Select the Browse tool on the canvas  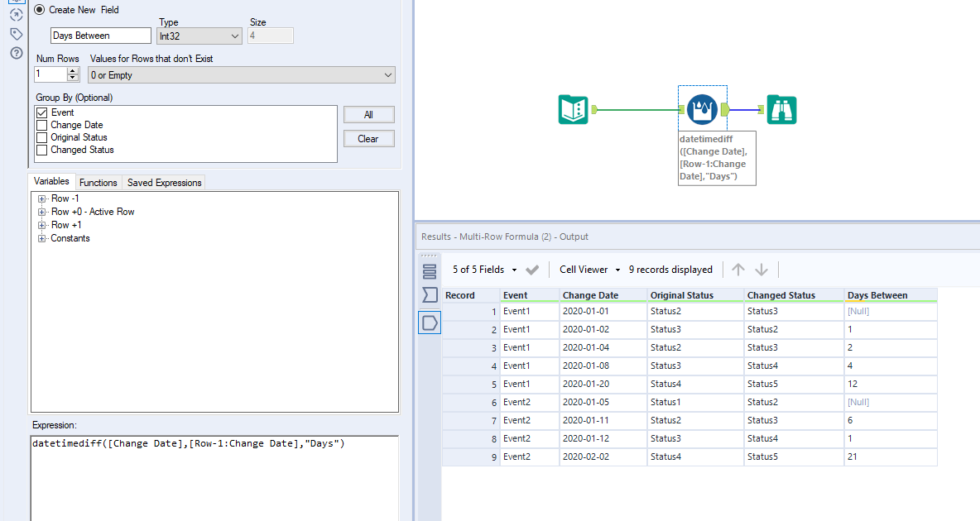tap(782, 108)
